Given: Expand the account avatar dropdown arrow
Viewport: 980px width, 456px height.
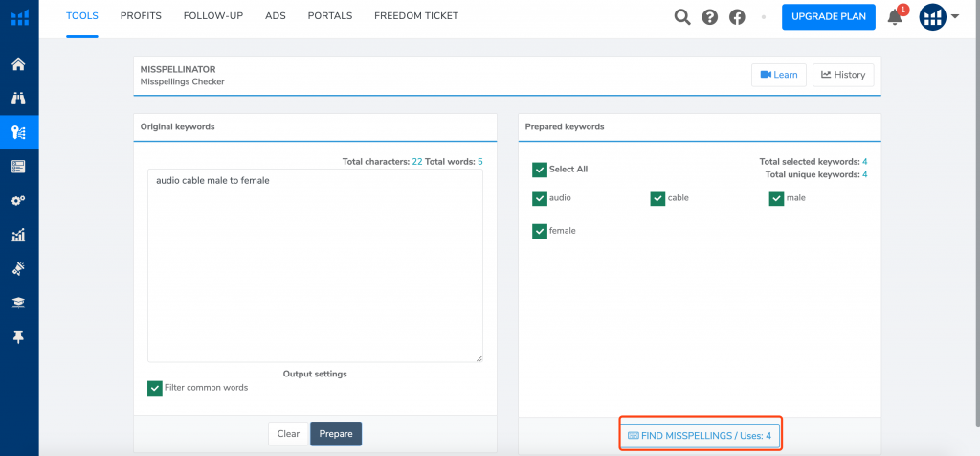Looking at the screenshot, I should (955, 17).
